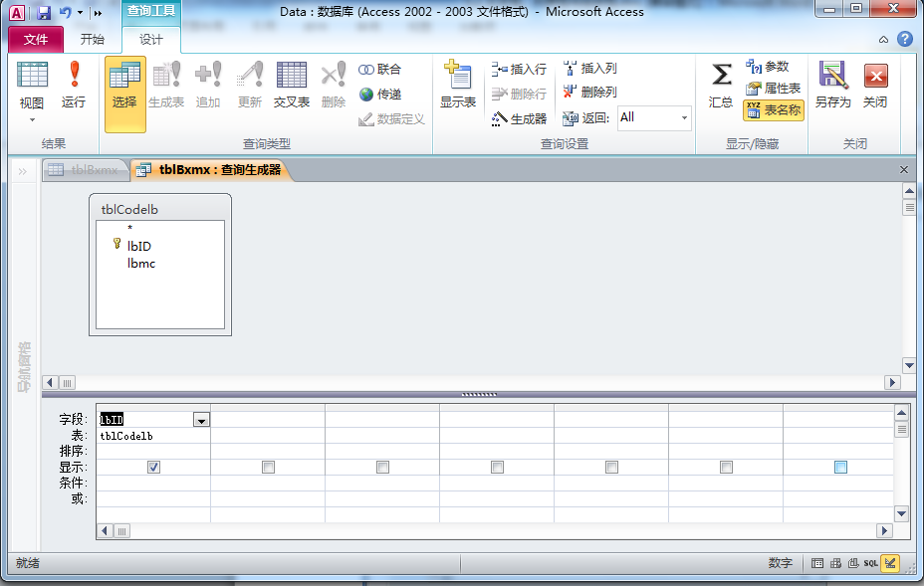The image size is (924, 586).
Task: Switch to the Home (开始) tab
Action: [x=93, y=40]
